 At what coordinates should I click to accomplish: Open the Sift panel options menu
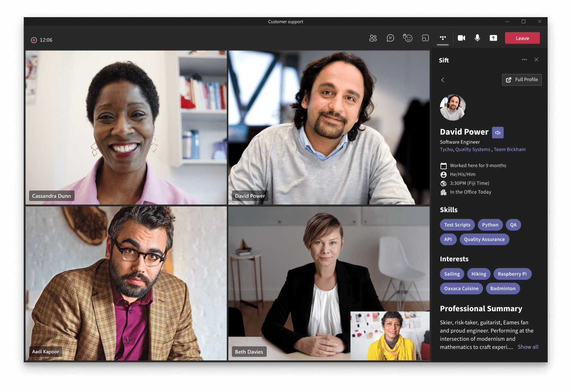tap(524, 60)
